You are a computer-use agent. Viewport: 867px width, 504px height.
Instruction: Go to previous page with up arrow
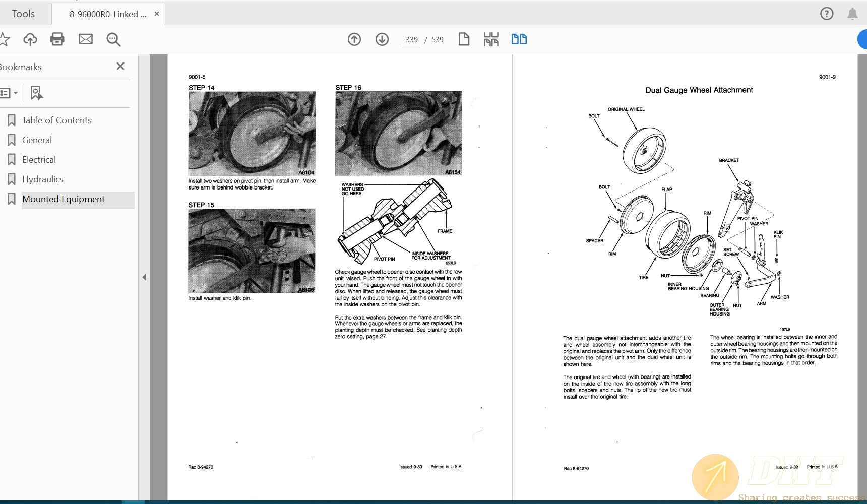tap(354, 39)
